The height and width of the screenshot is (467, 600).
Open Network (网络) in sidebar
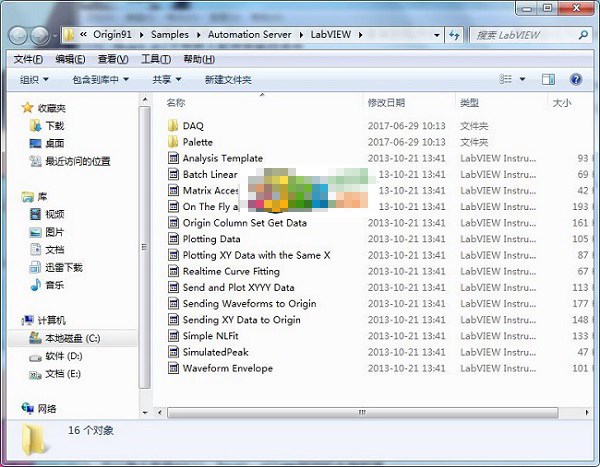click(x=39, y=409)
